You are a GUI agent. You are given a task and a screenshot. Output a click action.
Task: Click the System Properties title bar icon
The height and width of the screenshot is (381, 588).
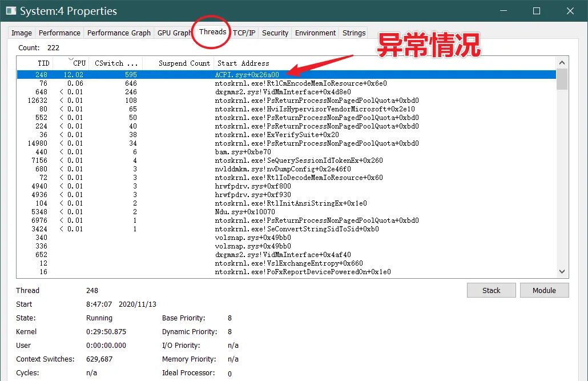(x=11, y=11)
